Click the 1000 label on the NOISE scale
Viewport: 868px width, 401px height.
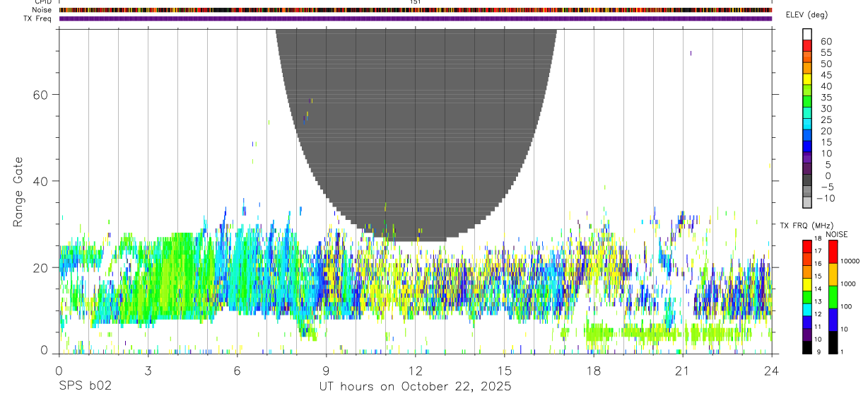848,284
